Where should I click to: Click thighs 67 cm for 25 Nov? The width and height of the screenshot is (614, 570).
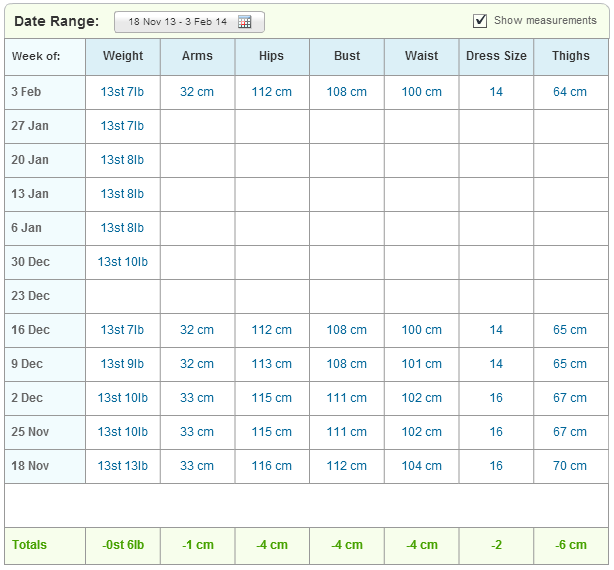[x=570, y=432]
